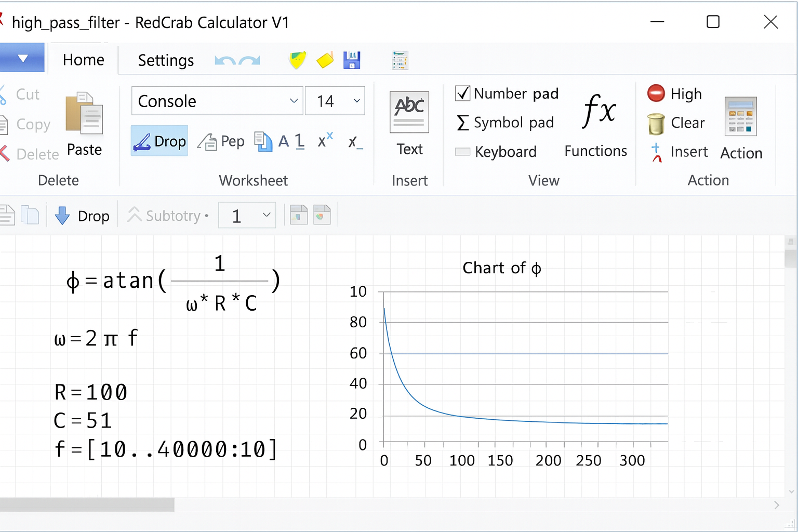This screenshot has height=532, width=798.
Task: Insert a Text element using Abc icon
Action: (x=409, y=112)
